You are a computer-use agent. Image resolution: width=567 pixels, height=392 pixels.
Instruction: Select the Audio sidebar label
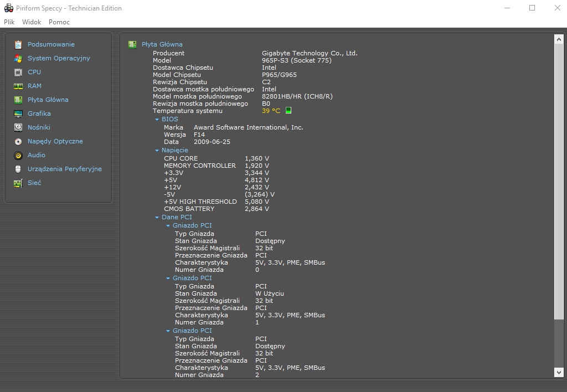37,155
